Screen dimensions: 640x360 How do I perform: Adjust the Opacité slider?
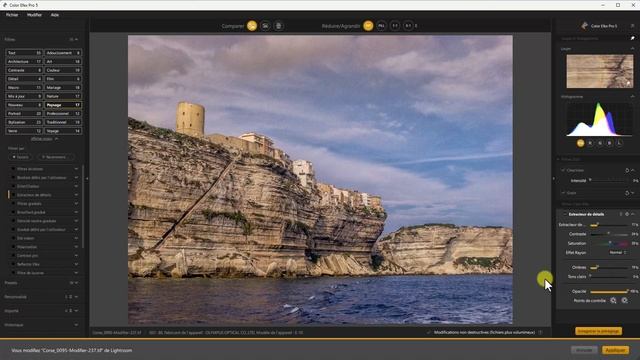pos(609,291)
